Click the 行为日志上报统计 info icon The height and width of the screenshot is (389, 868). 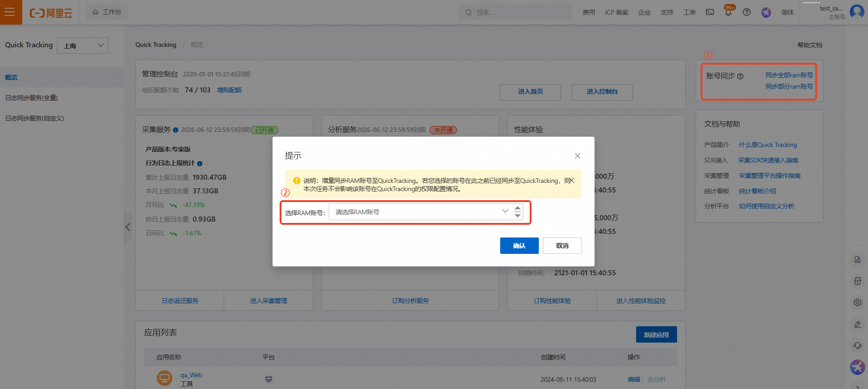(200, 163)
